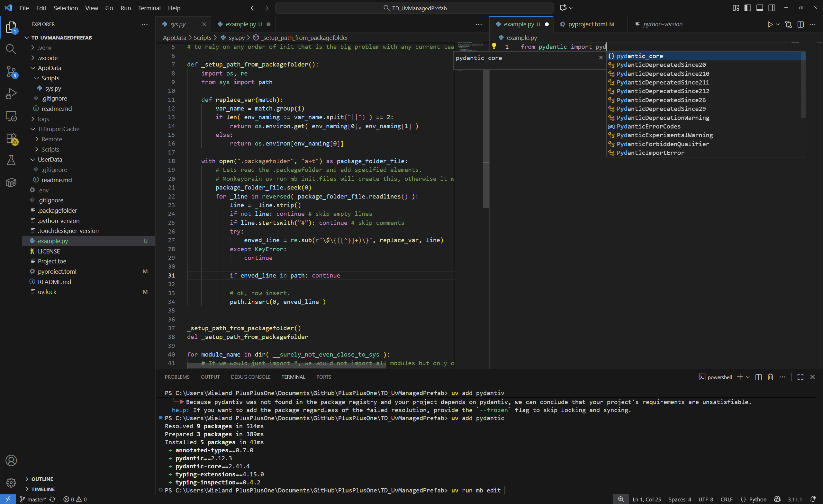This screenshot has height=504, width=823.
Task: Expand the OUTLINE section
Action: coord(42,479)
